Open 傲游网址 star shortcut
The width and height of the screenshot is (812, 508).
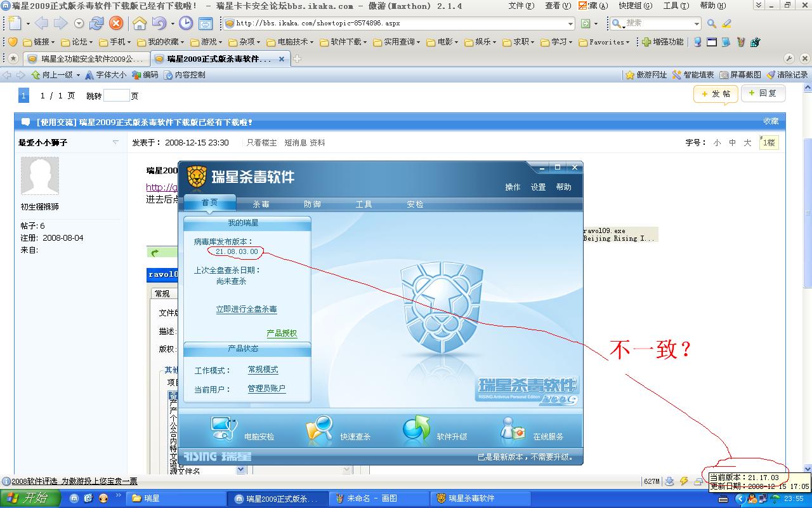(x=646, y=75)
